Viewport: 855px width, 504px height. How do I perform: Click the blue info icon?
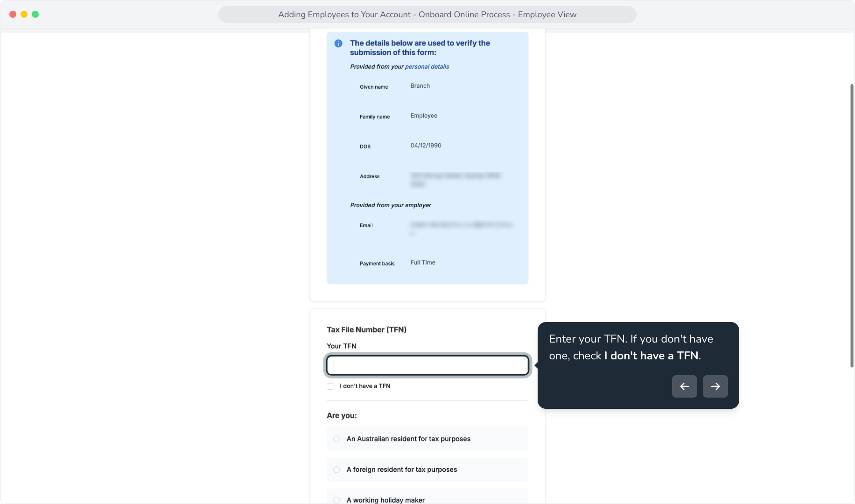click(338, 43)
